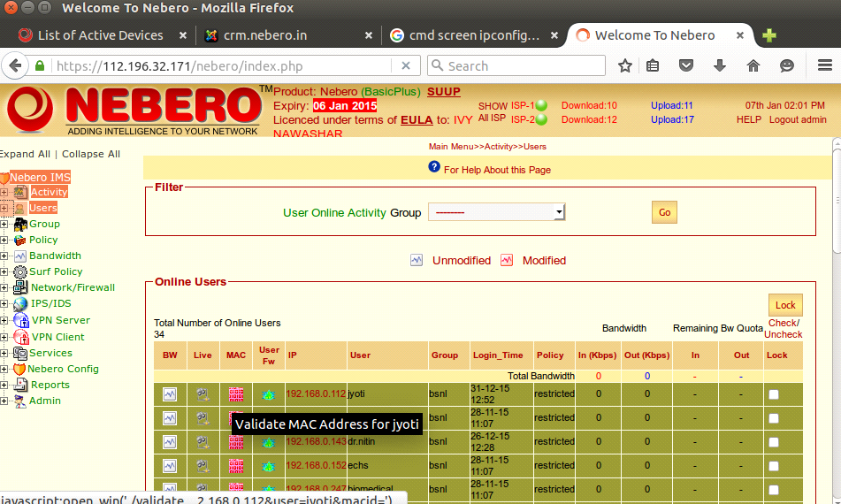Click the ISP-1 green status indicator
The image size is (841, 504).
[x=541, y=105]
